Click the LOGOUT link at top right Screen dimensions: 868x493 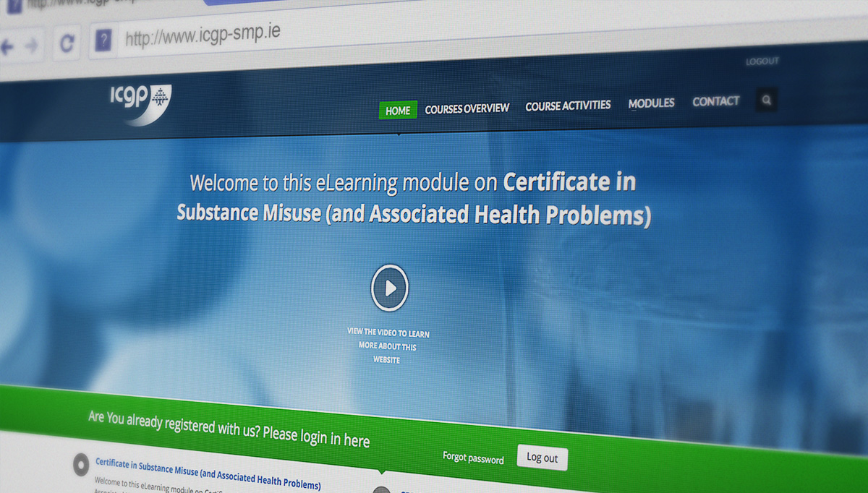762,61
